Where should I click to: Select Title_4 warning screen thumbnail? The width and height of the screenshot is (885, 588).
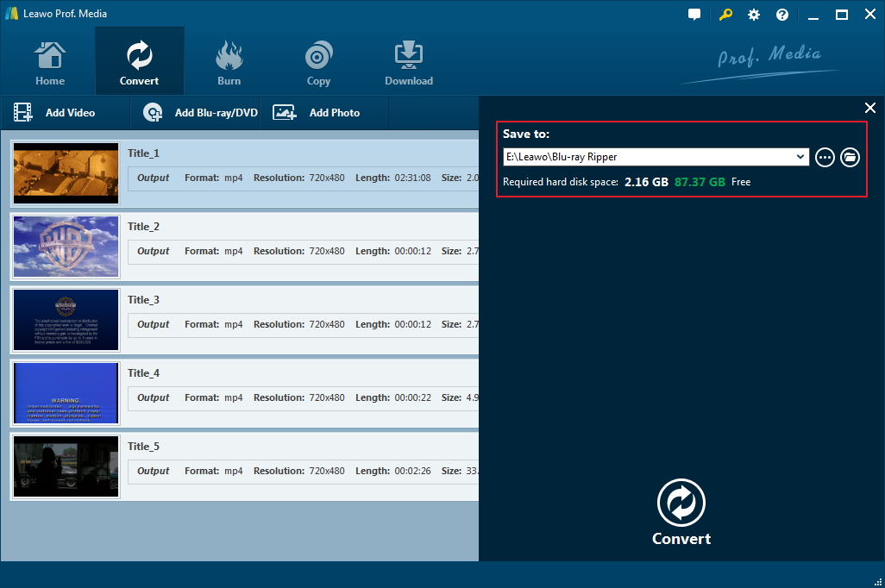pos(66,393)
